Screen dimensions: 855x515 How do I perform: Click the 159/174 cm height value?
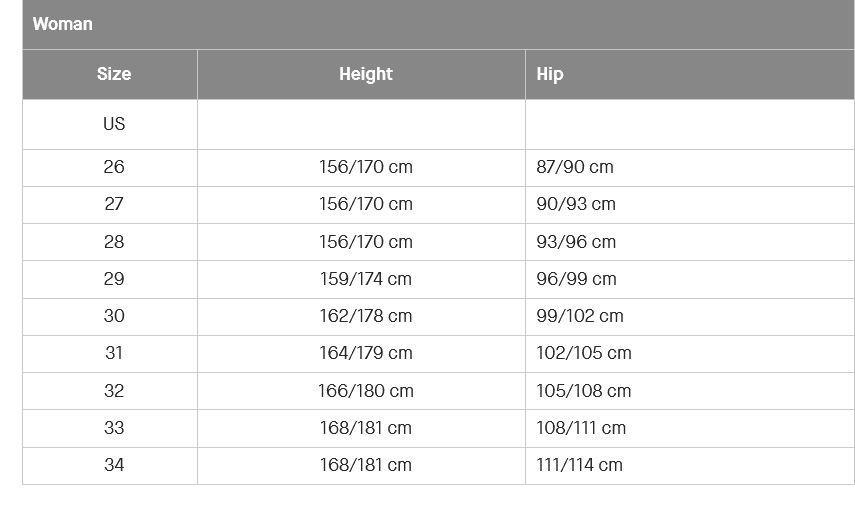(x=366, y=279)
